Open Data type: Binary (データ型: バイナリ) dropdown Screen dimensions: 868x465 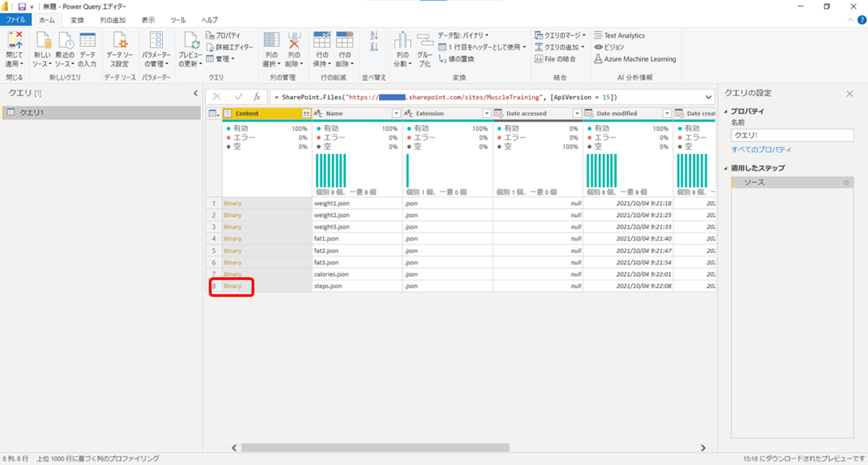coord(463,35)
